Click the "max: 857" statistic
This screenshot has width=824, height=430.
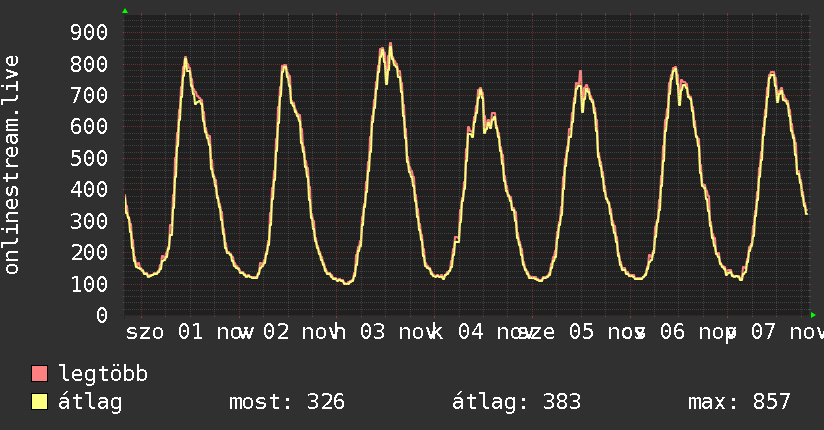[x=739, y=402]
